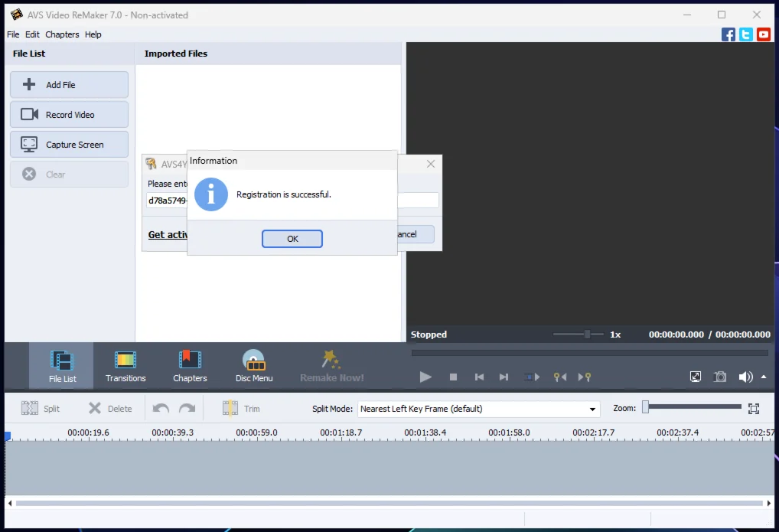
Task: Click the Get activation link
Action: (x=168, y=235)
